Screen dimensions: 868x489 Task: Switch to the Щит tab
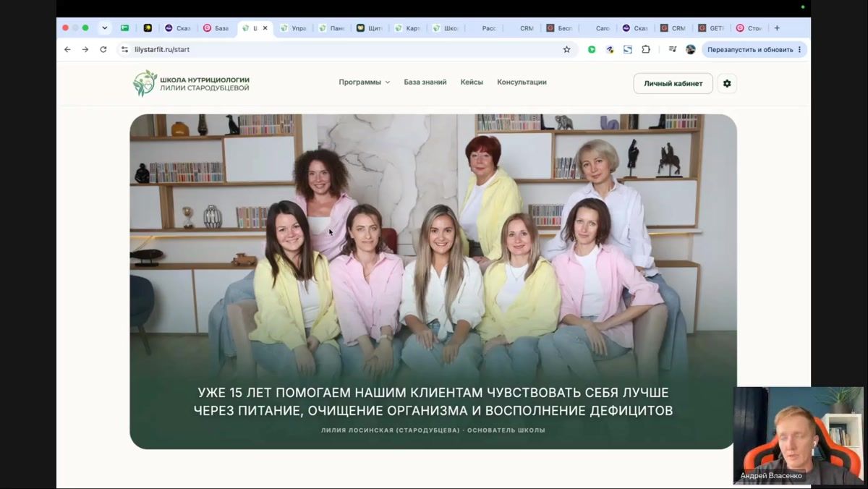point(370,28)
